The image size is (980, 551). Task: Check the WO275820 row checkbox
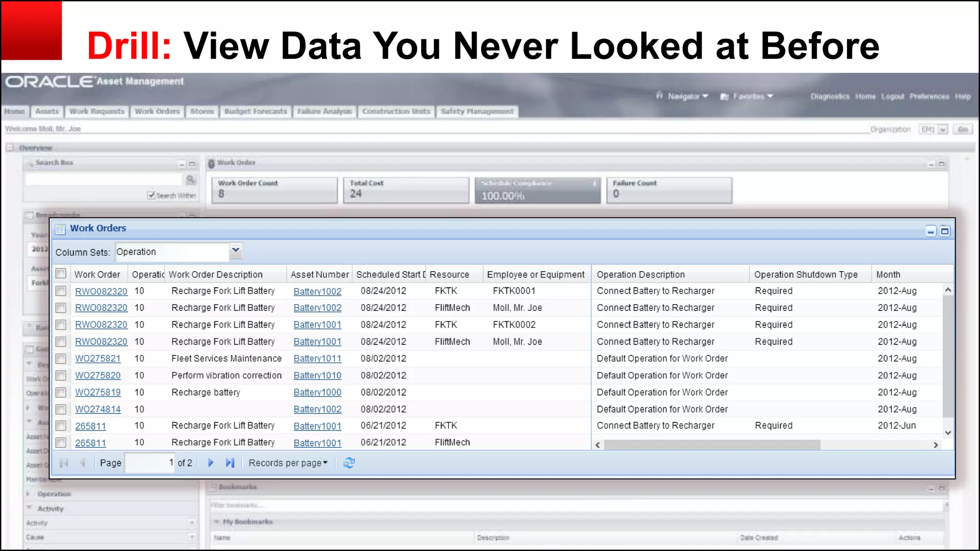point(61,375)
